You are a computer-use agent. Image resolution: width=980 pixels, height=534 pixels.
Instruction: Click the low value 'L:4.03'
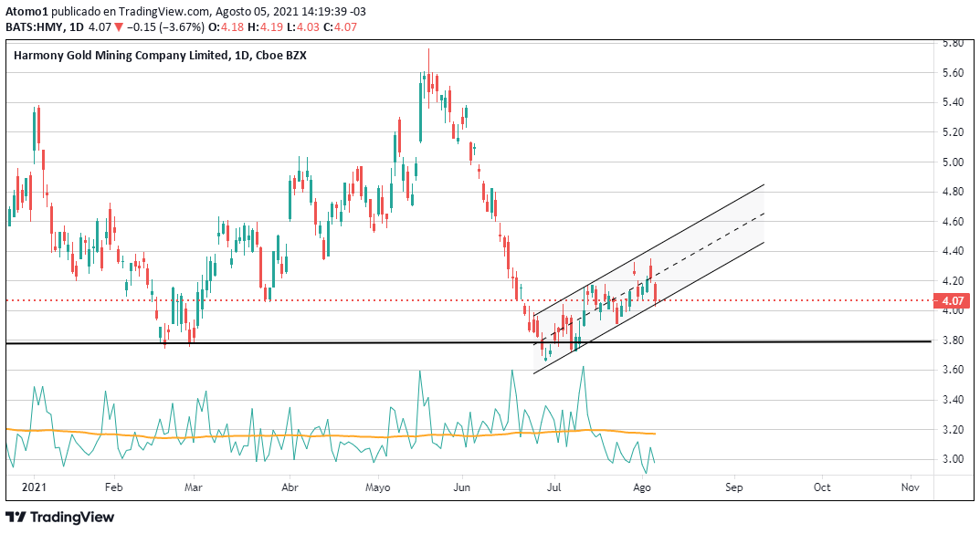point(304,26)
